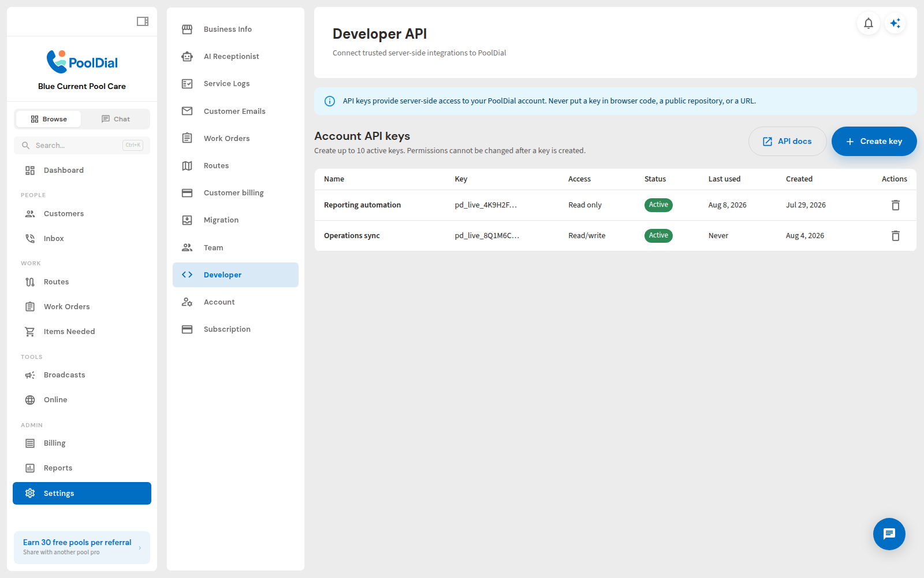
Task: Collapse the sidebar panel icon
Action: coord(143,21)
